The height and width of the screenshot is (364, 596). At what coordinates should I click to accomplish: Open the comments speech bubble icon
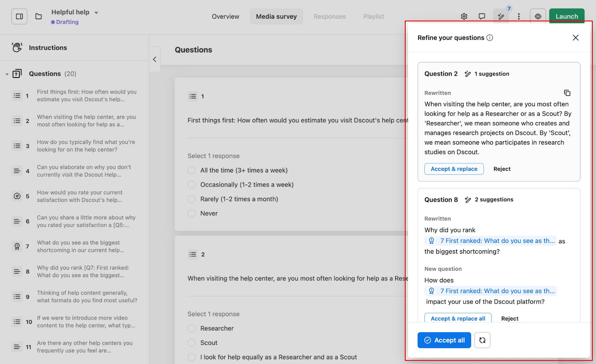pyautogui.click(x=482, y=16)
